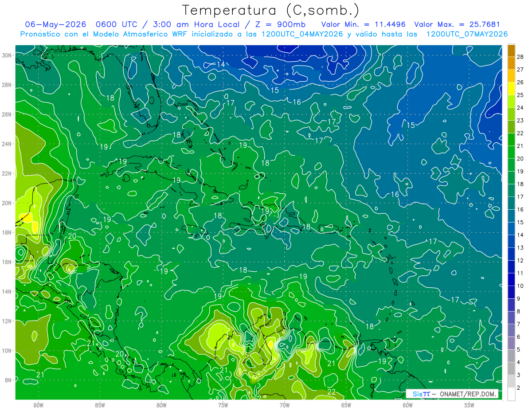Click the yellow 25 color swatch in legend
Viewport: 532px width, 411px height.
tap(511, 89)
